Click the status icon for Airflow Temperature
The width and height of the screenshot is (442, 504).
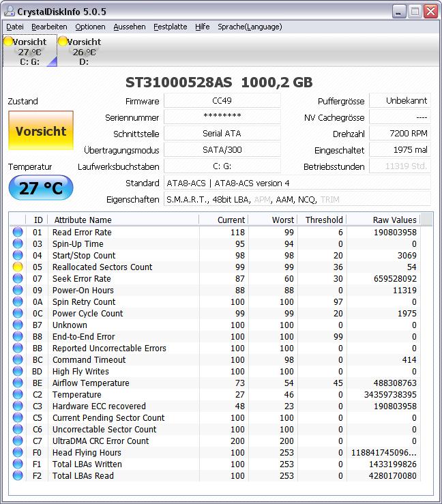(x=18, y=383)
